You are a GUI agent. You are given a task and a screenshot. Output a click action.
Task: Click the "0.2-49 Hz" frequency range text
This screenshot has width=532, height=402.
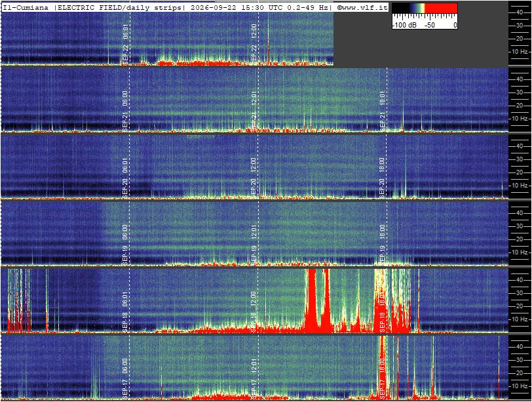308,7
